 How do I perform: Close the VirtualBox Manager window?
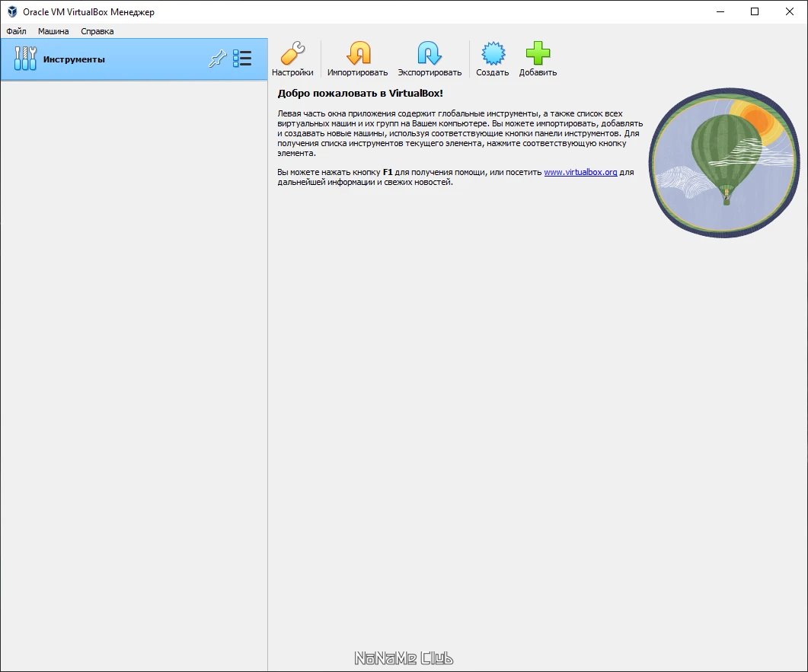pyautogui.click(x=789, y=12)
